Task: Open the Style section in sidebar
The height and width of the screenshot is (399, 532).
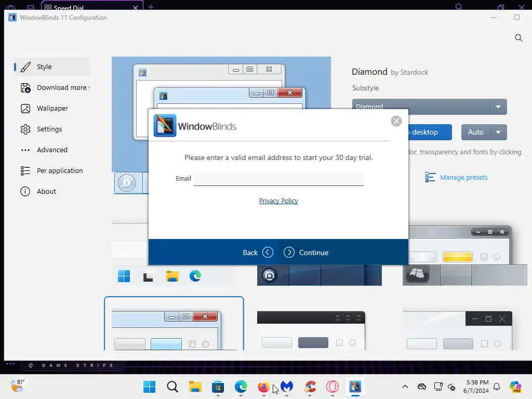Action: click(x=51, y=67)
